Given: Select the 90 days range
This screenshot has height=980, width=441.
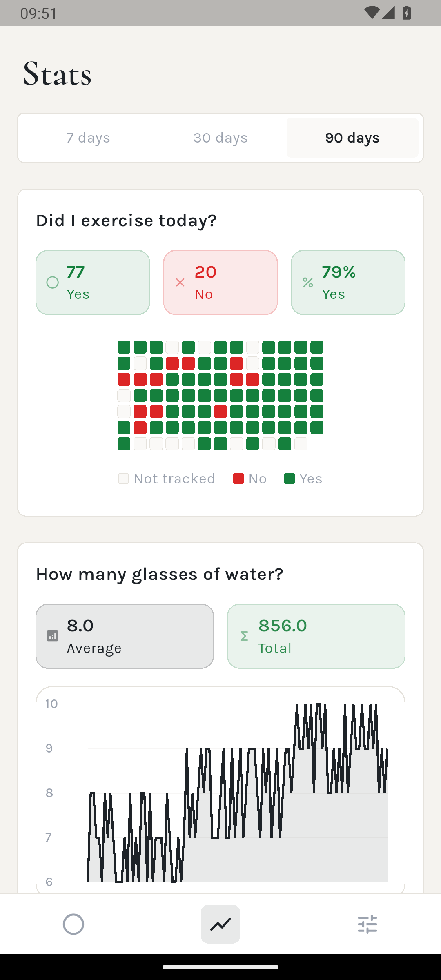Looking at the screenshot, I should click(352, 138).
